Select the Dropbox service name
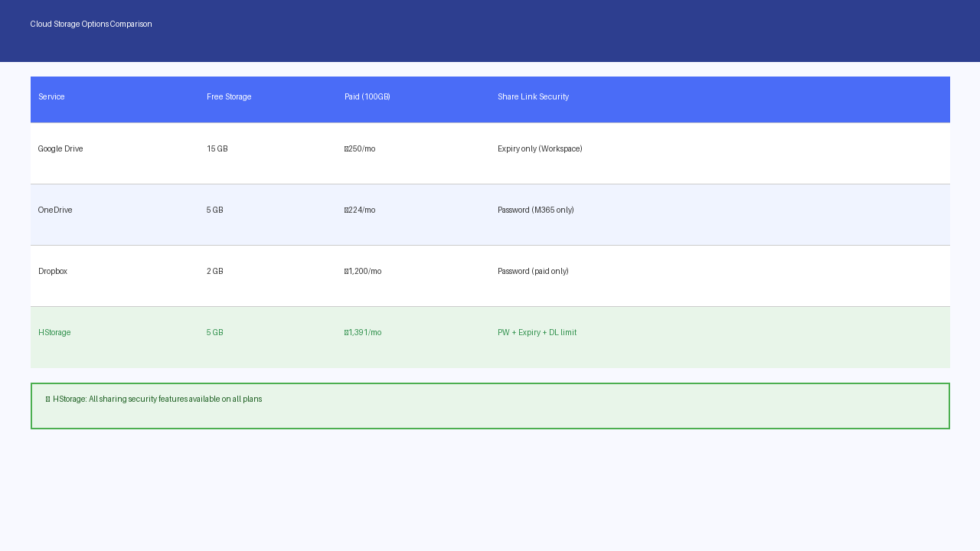The image size is (980, 551). (53, 272)
